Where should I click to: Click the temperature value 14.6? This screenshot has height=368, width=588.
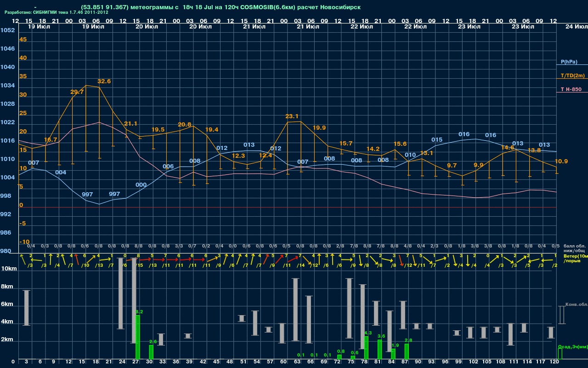click(507, 148)
